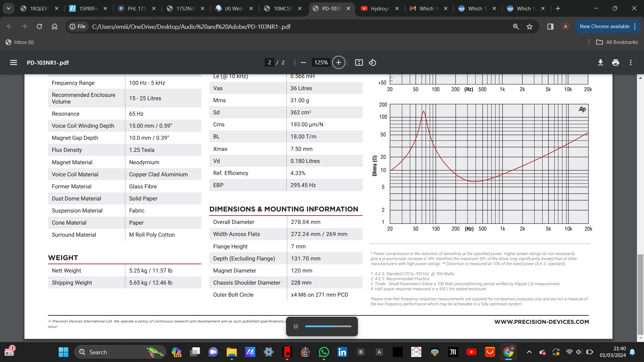
Task: Select the '295.45 Hz' EBP value
Action: [x=303, y=185]
